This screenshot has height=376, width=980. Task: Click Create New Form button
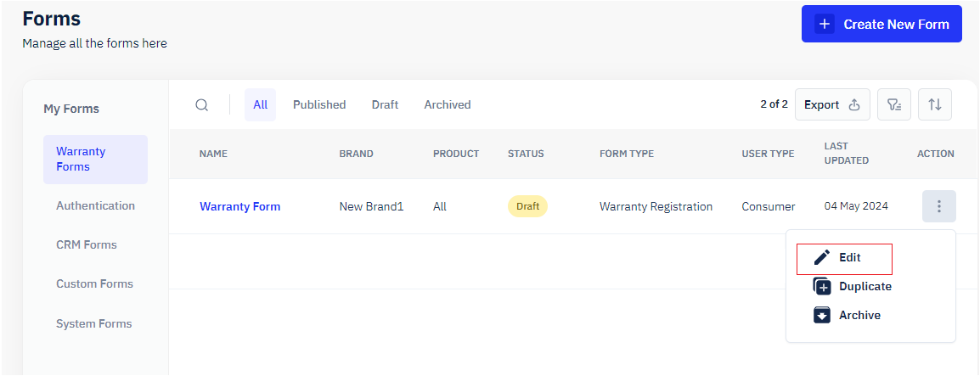tap(881, 24)
